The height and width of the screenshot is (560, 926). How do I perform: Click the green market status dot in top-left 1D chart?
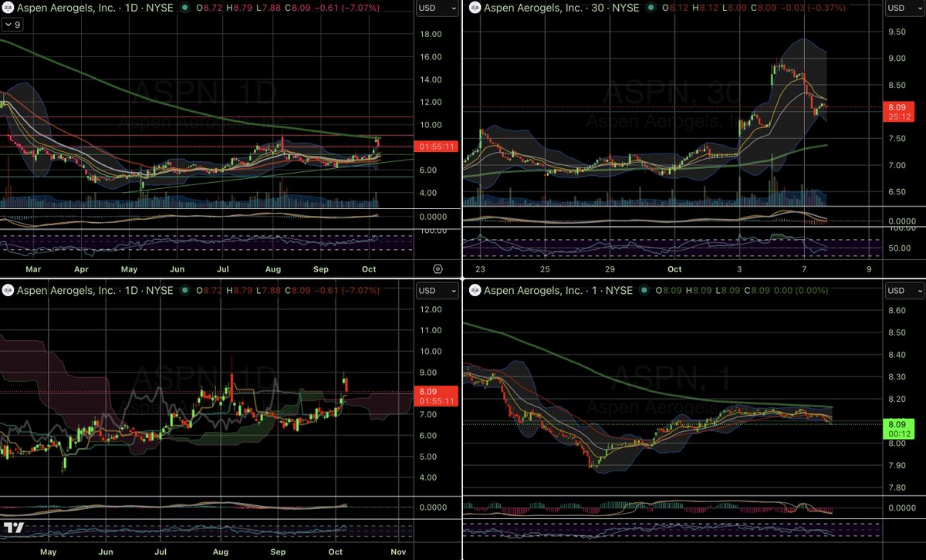coord(184,8)
